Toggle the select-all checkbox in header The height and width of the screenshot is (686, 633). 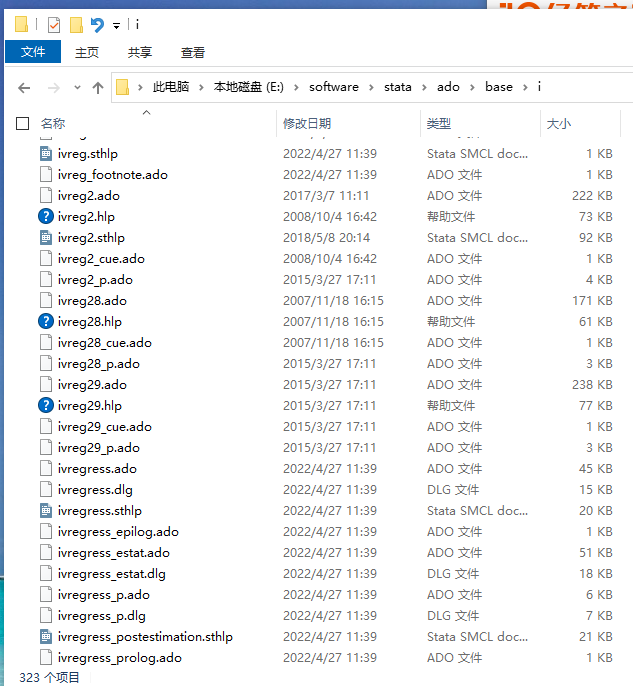click(22, 123)
